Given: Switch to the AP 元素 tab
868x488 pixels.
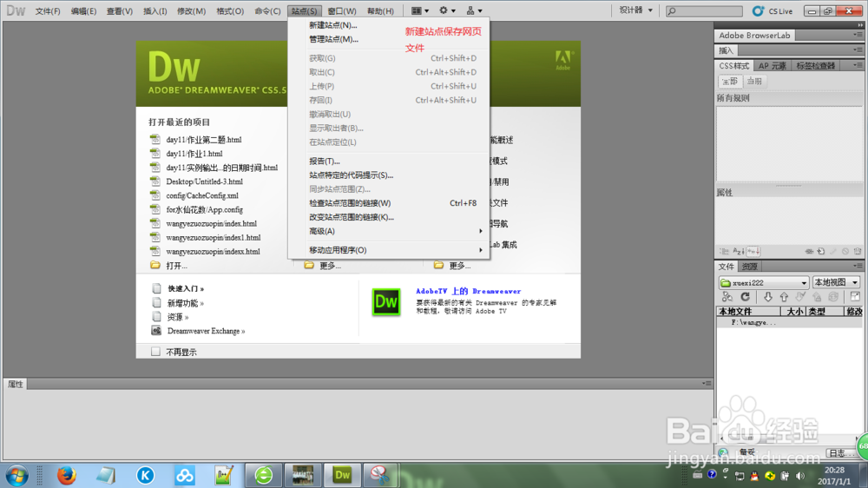Looking at the screenshot, I should pos(772,66).
